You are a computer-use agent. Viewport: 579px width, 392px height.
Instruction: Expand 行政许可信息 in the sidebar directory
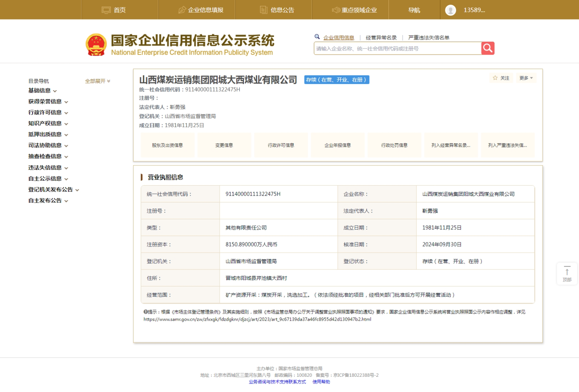[48, 113]
